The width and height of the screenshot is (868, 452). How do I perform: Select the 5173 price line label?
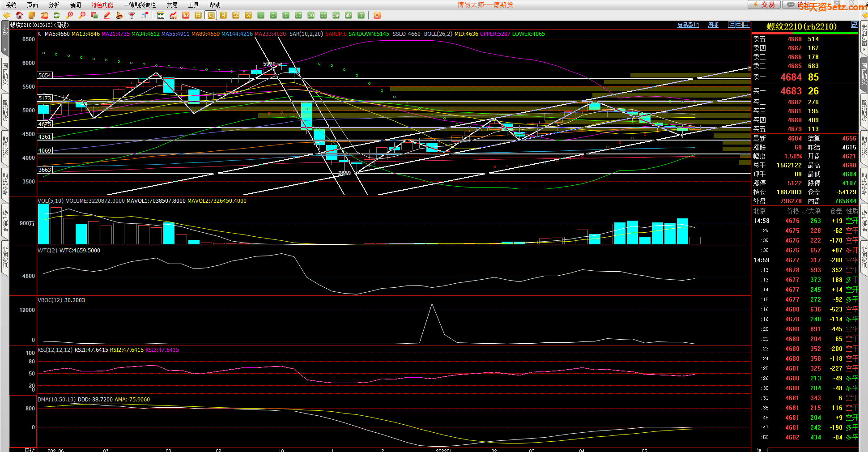point(45,98)
